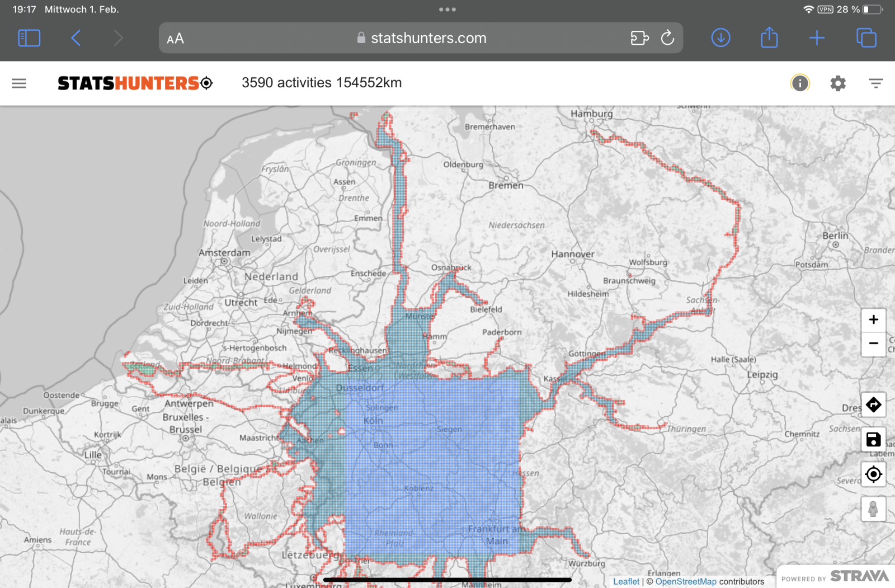Image resolution: width=895 pixels, height=588 pixels.
Task: Check the battery level indicator
Action: 872,10
